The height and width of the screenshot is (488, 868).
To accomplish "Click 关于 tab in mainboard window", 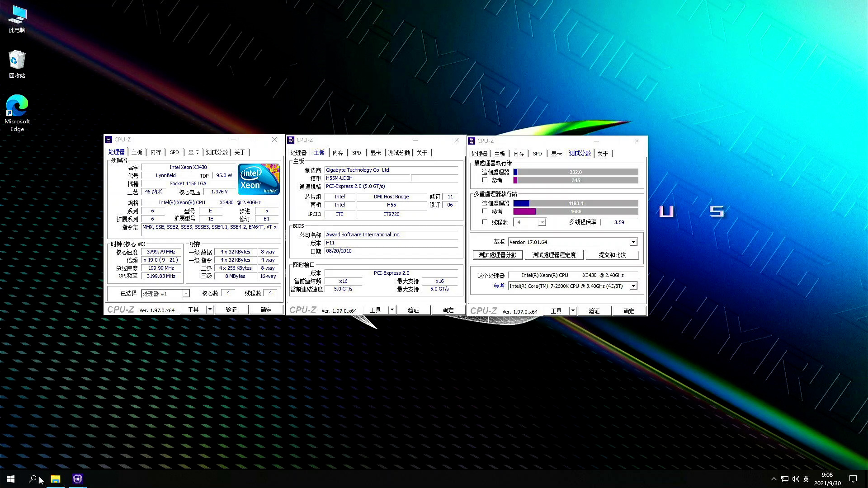I will click(422, 153).
